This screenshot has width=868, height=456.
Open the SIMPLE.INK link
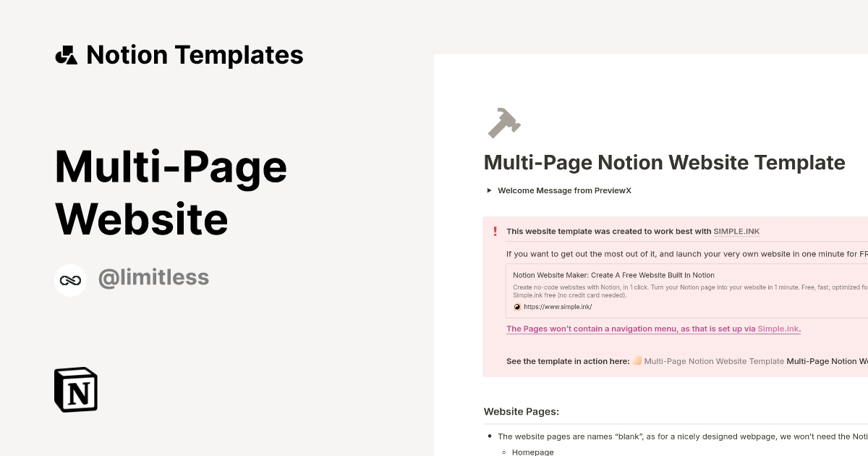coord(736,231)
